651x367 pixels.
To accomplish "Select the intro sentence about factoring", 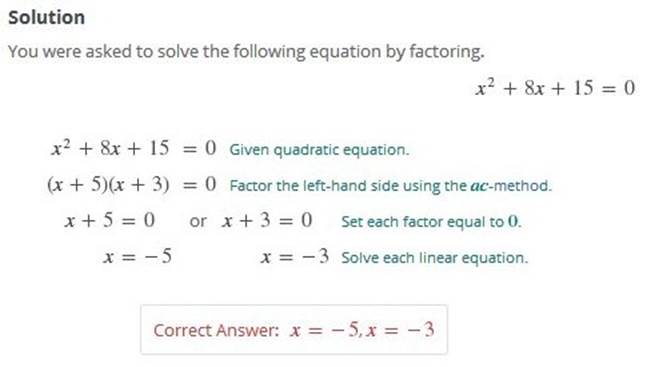I will (246, 52).
